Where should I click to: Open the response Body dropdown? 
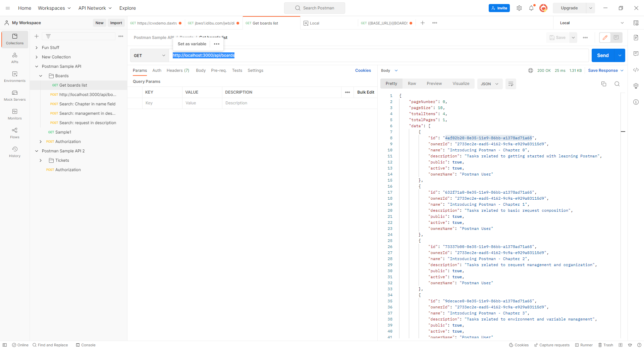(x=389, y=70)
